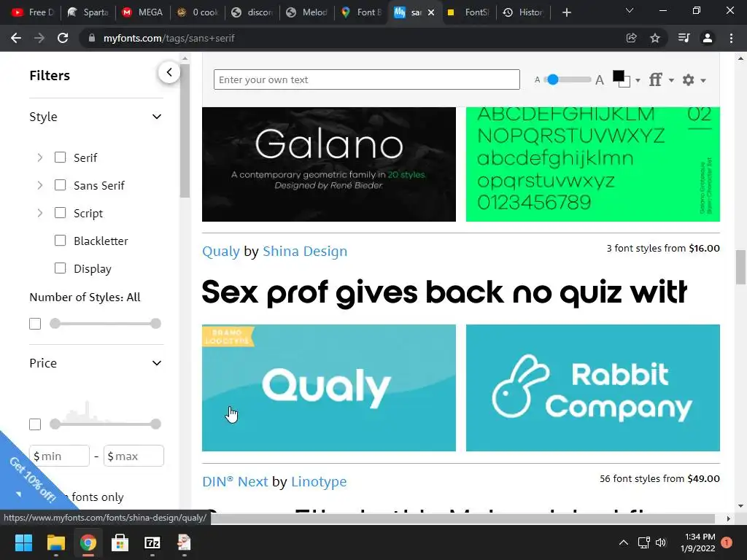Check the Blackletter checkbox
The height and width of the screenshot is (560, 747).
tap(60, 241)
